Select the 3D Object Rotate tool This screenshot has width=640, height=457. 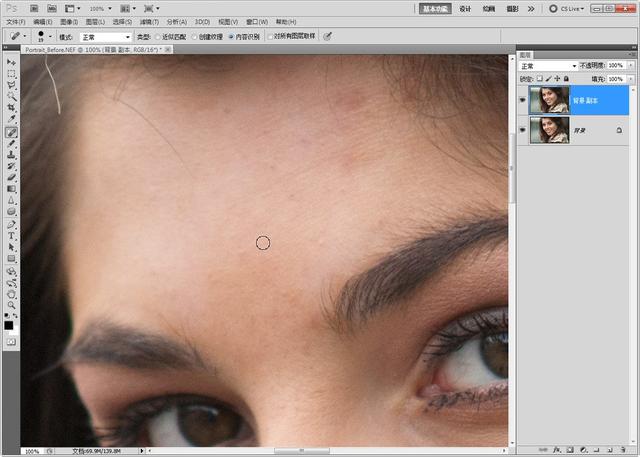pyautogui.click(x=11, y=271)
